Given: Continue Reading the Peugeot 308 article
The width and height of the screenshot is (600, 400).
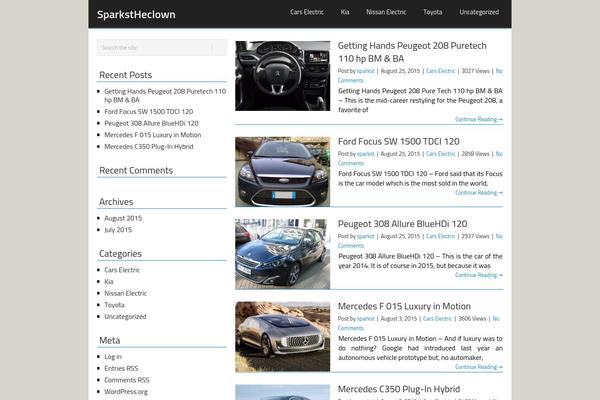Looking at the screenshot, I should pyautogui.click(x=479, y=275).
